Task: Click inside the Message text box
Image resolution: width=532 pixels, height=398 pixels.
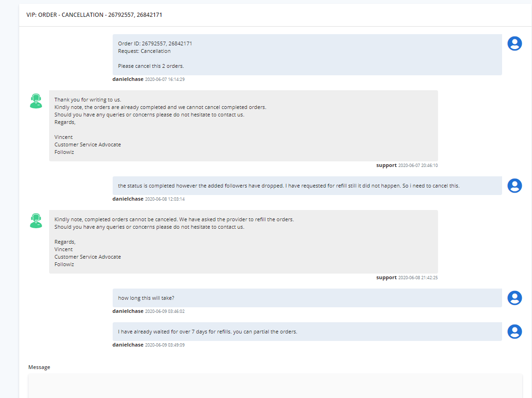Action: click(275, 386)
